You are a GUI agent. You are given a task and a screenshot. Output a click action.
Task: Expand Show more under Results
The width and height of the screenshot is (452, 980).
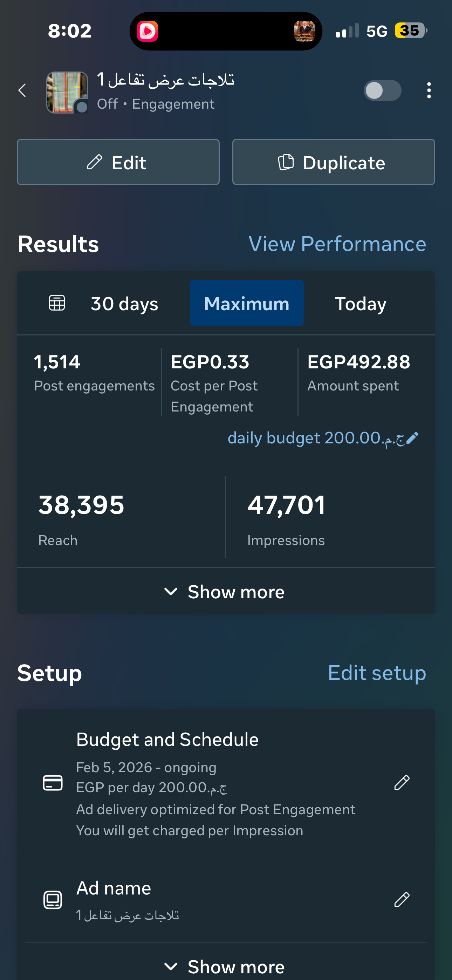pyautogui.click(x=225, y=592)
